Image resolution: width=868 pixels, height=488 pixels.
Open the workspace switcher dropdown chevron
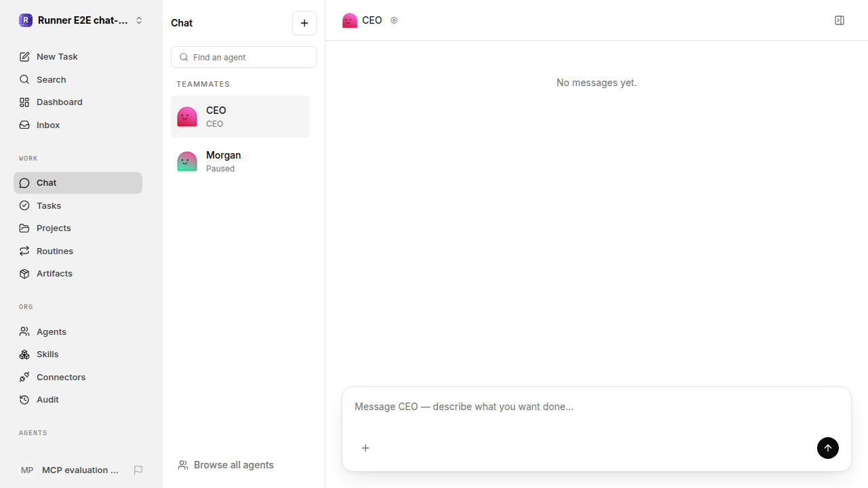[x=139, y=20]
